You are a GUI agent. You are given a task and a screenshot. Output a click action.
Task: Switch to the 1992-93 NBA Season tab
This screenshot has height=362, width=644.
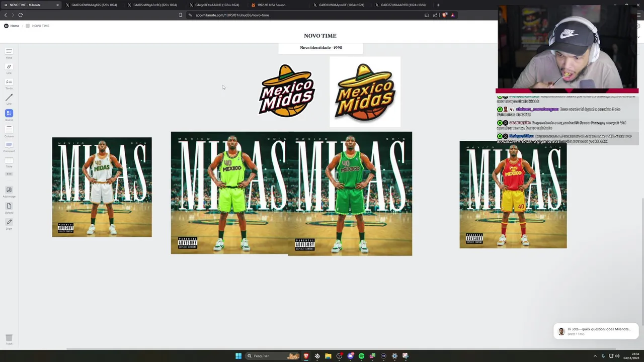[x=278, y=5]
